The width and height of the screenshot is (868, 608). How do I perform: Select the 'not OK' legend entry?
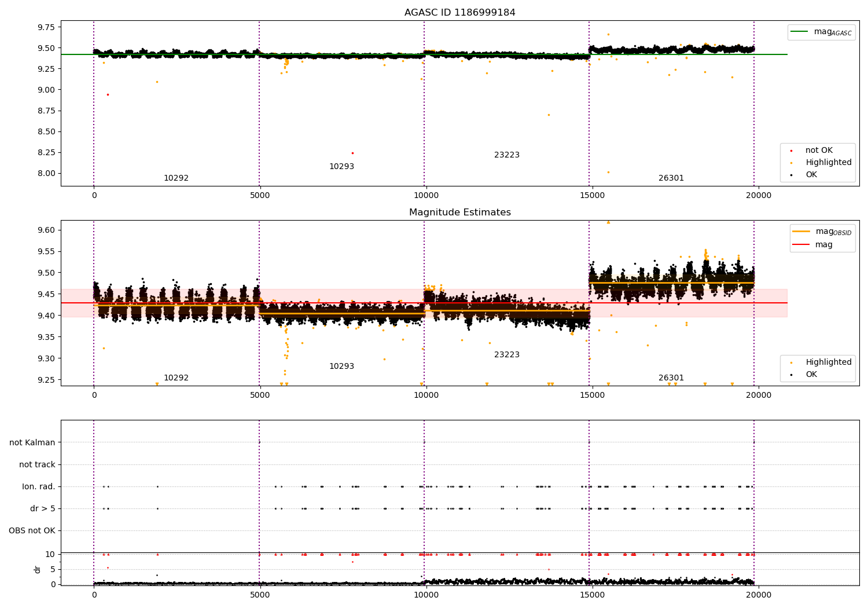tap(819, 151)
